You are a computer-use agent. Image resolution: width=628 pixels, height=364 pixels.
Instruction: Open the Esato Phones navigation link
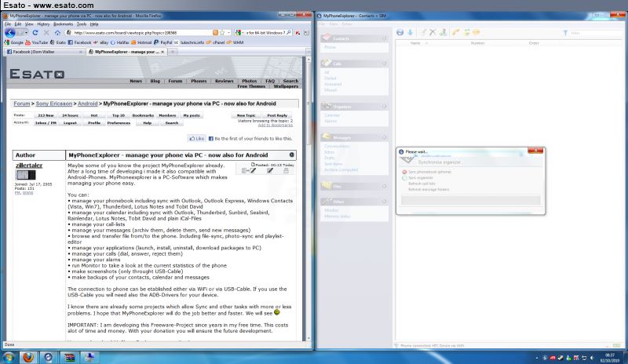199,81
